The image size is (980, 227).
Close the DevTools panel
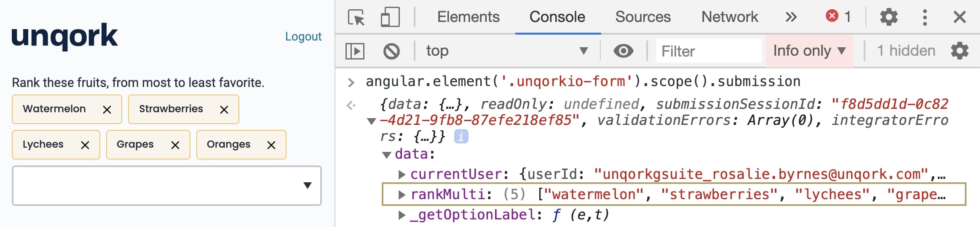point(959,17)
